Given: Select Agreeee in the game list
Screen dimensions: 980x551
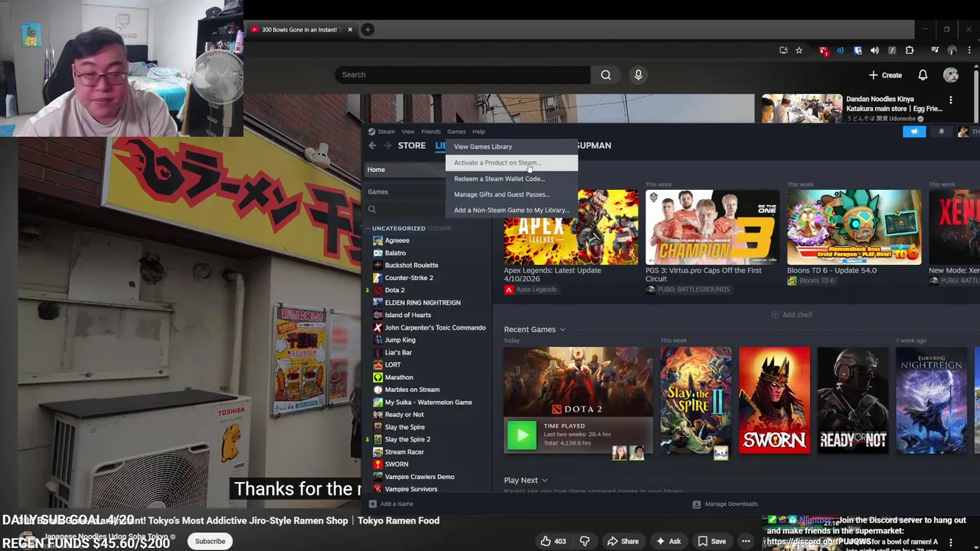Looking at the screenshot, I should [397, 240].
